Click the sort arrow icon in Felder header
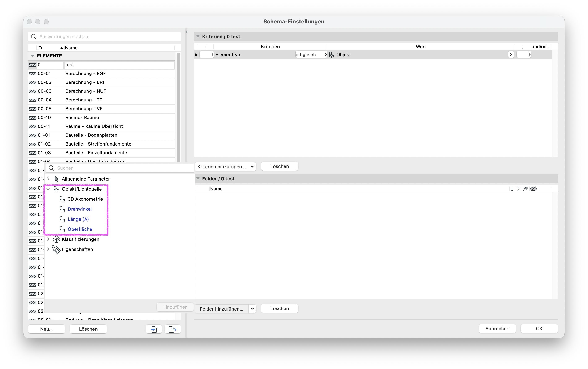The width and height of the screenshot is (588, 369). pyautogui.click(x=512, y=189)
